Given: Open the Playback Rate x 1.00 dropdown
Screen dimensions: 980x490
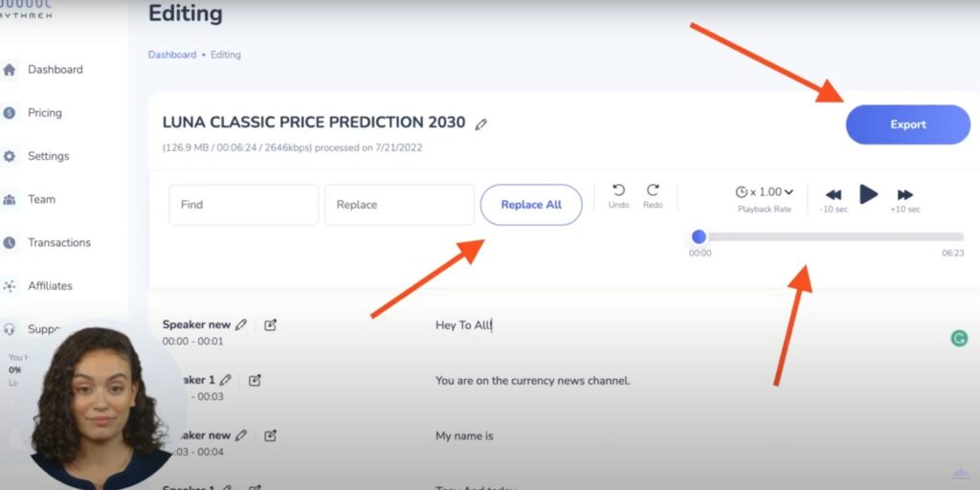Looking at the screenshot, I should coord(765,192).
